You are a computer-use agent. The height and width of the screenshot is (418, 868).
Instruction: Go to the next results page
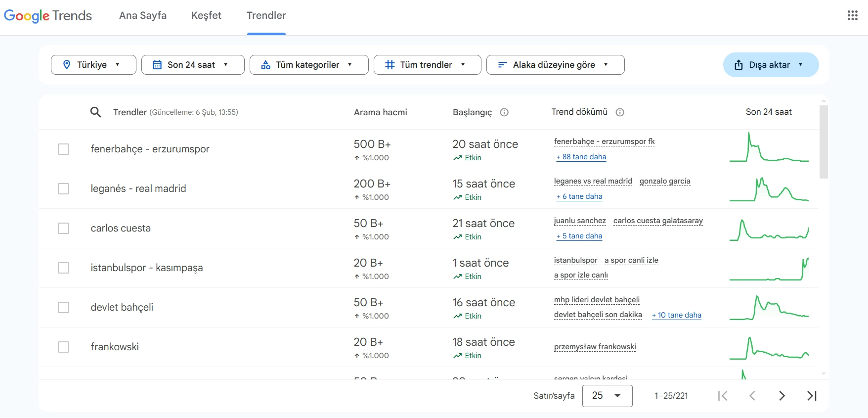click(782, 396)
